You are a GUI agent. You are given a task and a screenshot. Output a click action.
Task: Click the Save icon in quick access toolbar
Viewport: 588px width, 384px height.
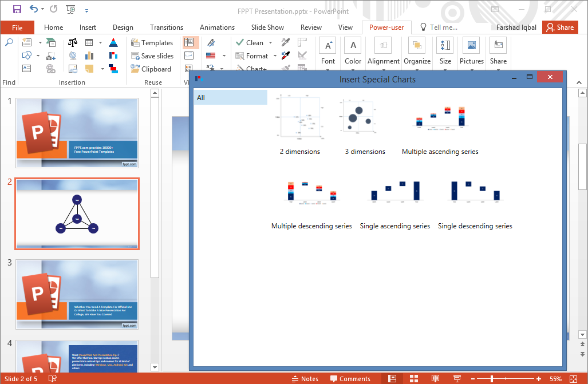(x=17, y=9)
